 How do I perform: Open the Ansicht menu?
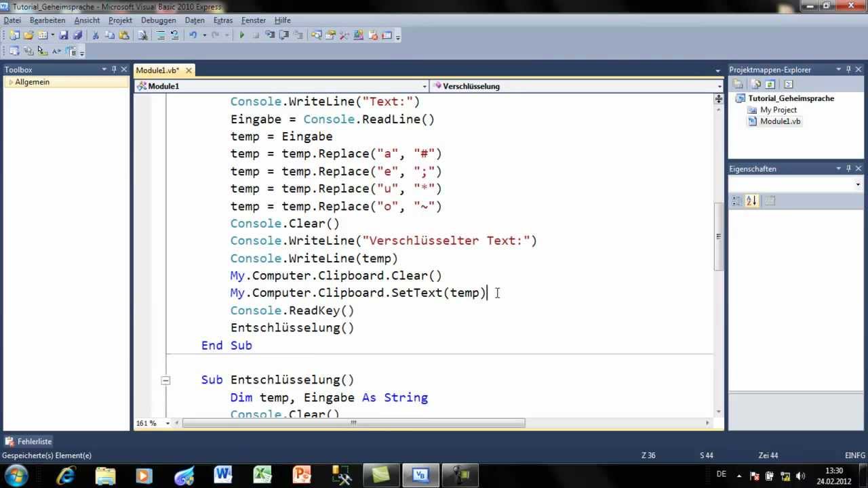click(x=87, y=20)
